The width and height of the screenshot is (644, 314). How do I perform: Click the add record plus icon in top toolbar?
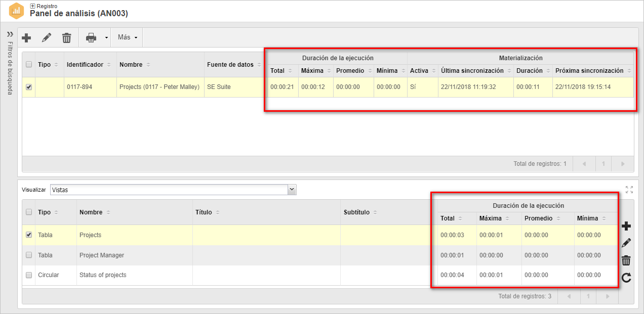(26, 37)
